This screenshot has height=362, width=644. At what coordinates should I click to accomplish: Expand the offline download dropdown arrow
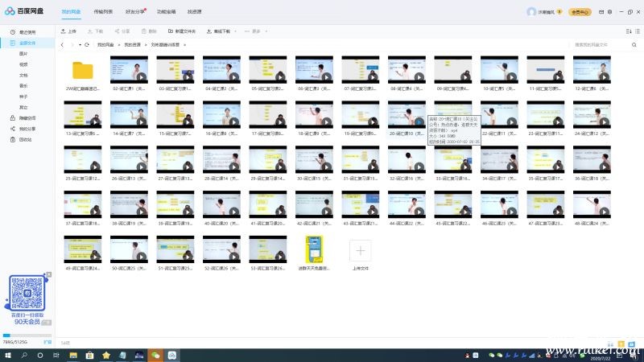235,31
